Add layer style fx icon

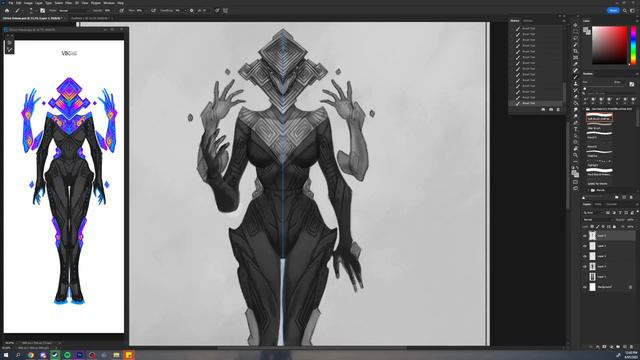(x=598, y=347)
